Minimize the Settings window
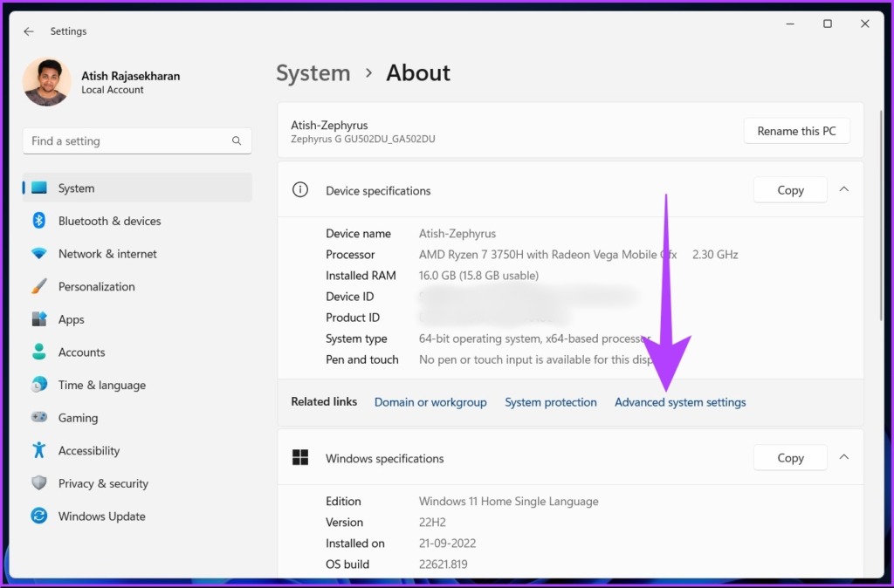 (790, 24)
